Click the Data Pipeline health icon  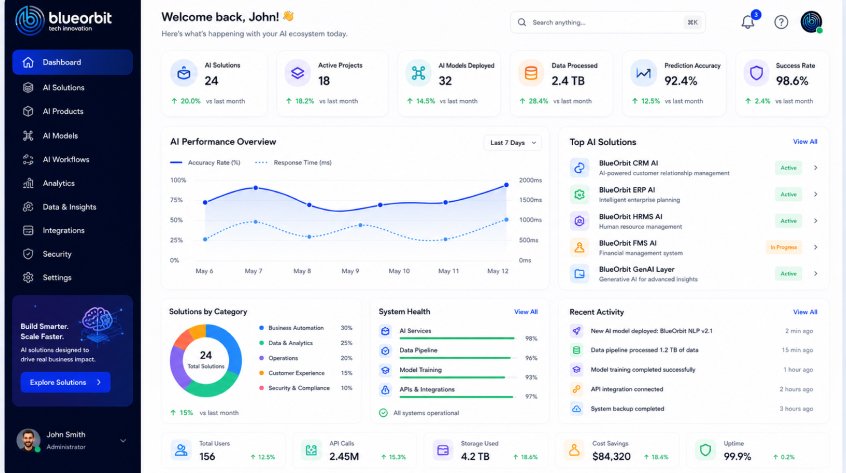tap(385, 351)
